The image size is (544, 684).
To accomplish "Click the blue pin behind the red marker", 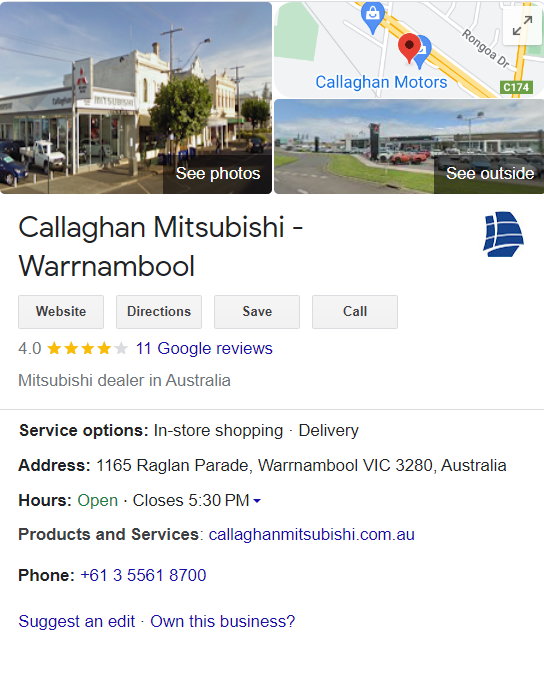I will click(x=422, y=52).
